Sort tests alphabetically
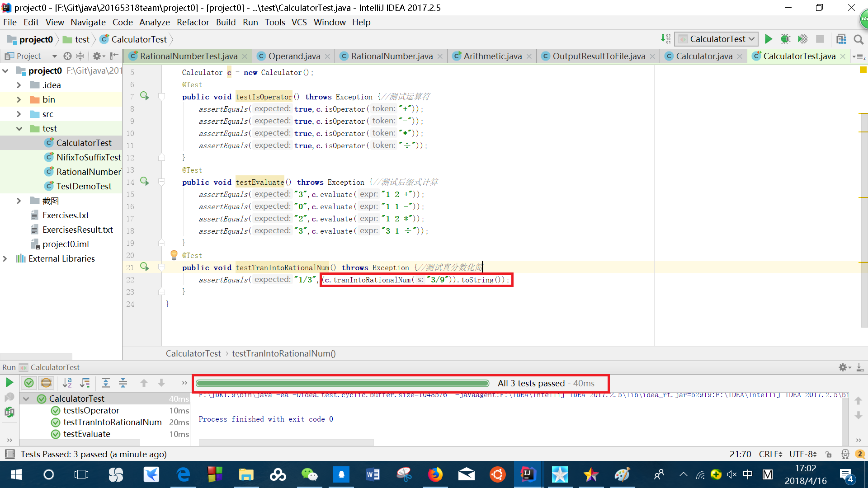Screen dimensions: 868x488 67,383
